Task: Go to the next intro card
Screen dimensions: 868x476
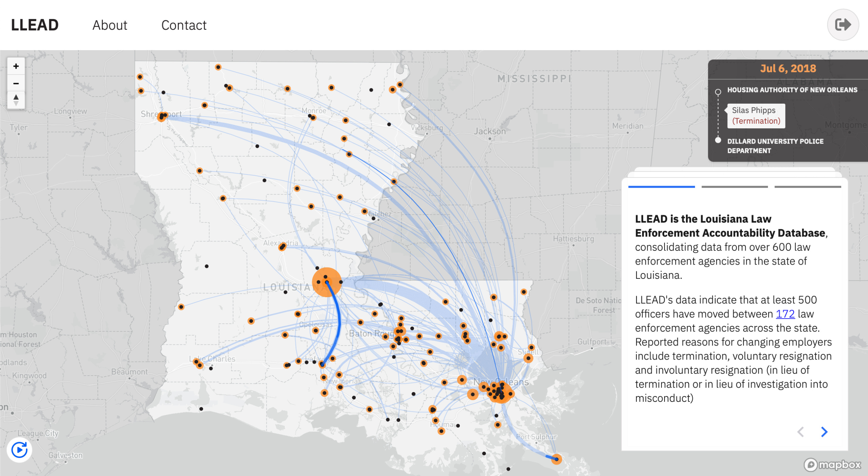Action: (824, 432)
